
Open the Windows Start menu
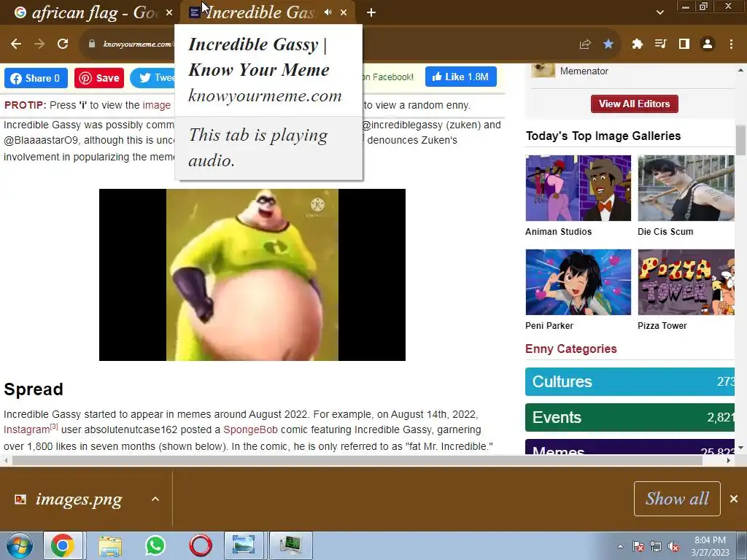[x=19, y=545]
